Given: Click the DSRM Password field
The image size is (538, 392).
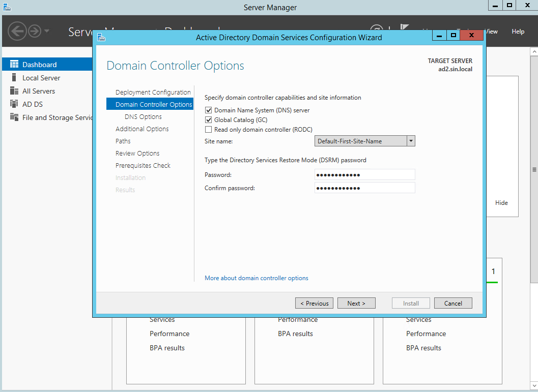Looking at the screenshot, I should (365, 174).
